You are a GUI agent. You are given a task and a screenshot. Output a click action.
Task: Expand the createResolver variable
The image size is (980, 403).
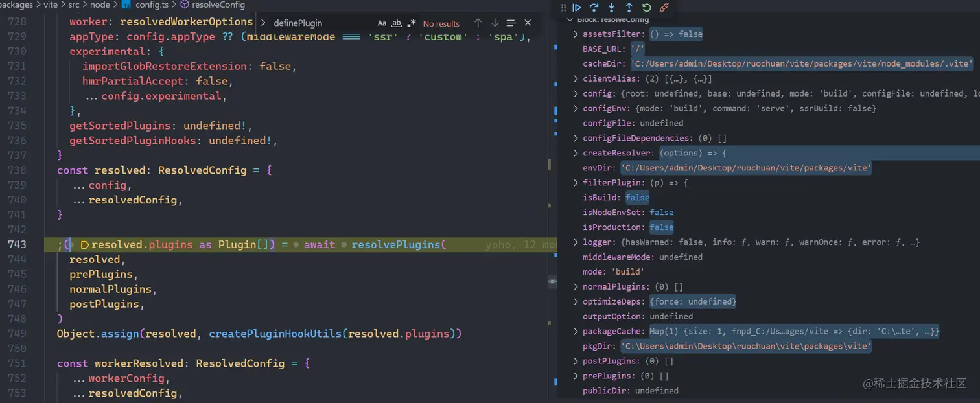(576, 154)
